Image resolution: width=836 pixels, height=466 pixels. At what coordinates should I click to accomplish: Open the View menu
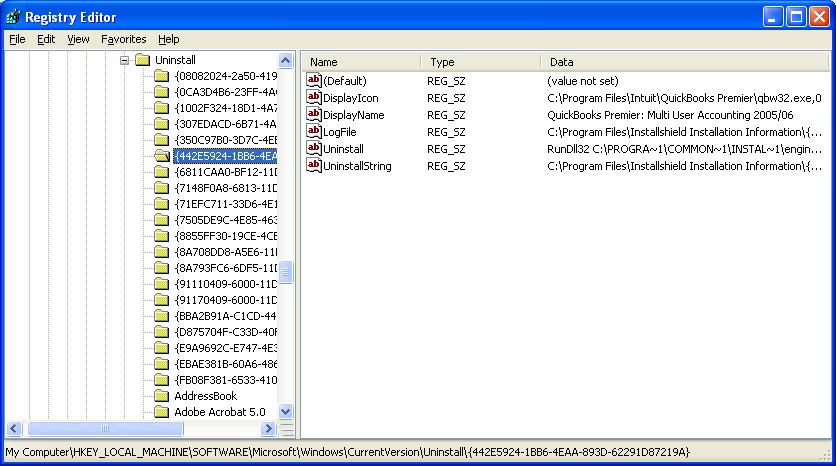point(78,39)
